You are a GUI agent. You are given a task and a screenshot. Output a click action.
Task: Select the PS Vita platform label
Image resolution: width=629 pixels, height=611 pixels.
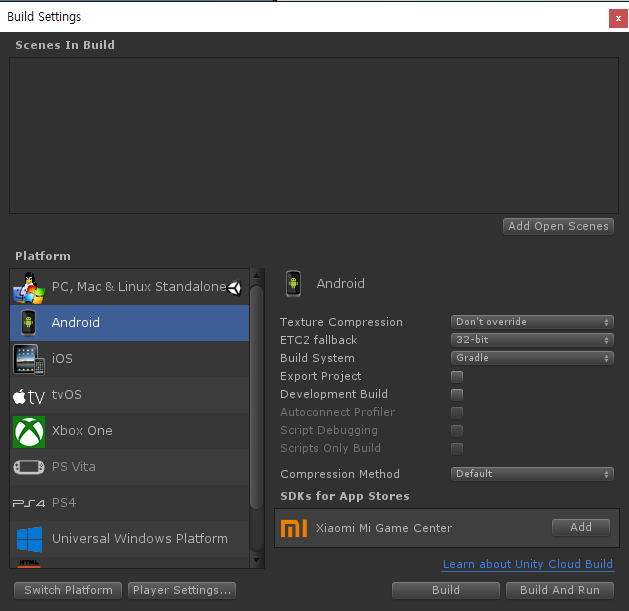(x=74, y=467)
